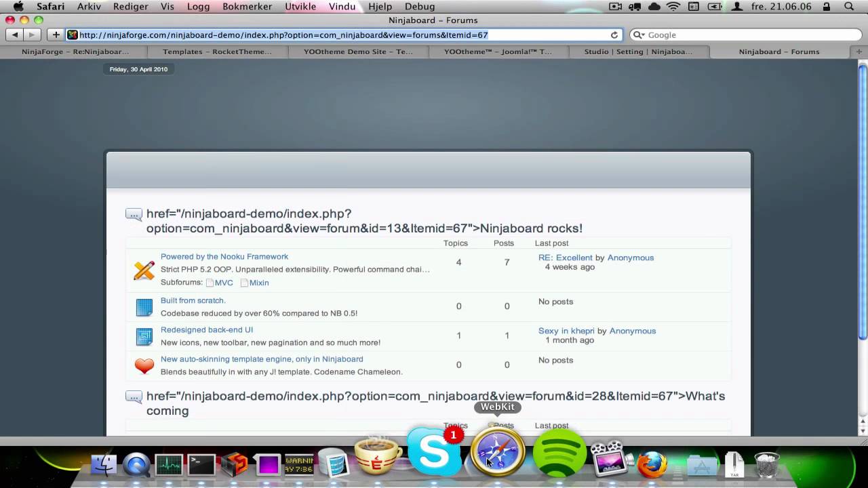Open the coffee cup app in dock
Image resolution: width=868 pixels, height=488 pixels.
378,455
